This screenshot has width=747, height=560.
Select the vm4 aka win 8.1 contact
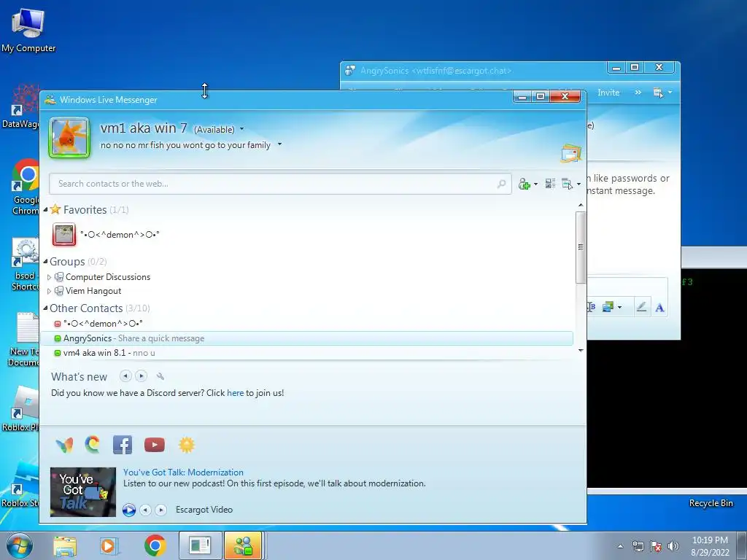[109, 353]
